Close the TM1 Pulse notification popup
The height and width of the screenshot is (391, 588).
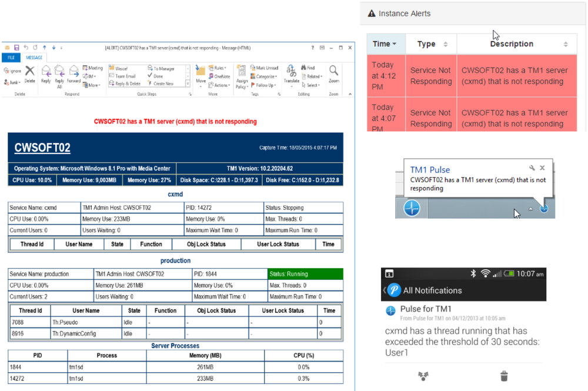pyautogui.click(x=542, y=168)
